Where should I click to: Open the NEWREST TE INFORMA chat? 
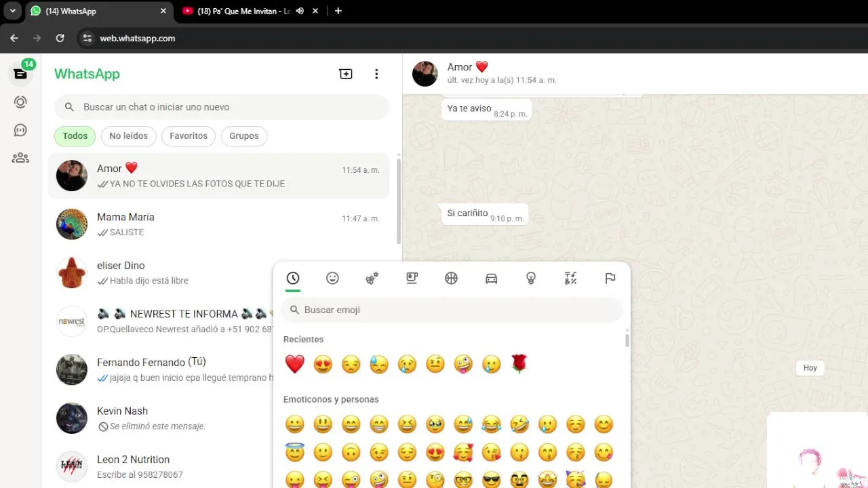(x=161, y=321)
